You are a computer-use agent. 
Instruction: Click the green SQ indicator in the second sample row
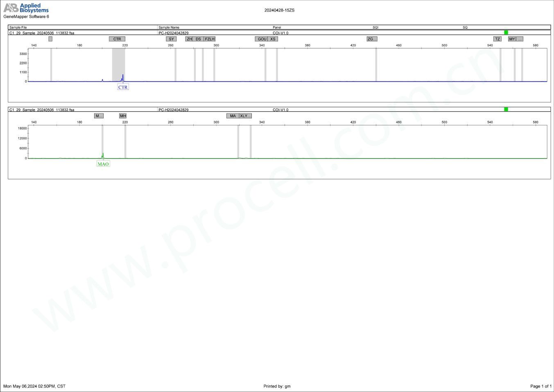pyautogui.click(x=506, y=109)
